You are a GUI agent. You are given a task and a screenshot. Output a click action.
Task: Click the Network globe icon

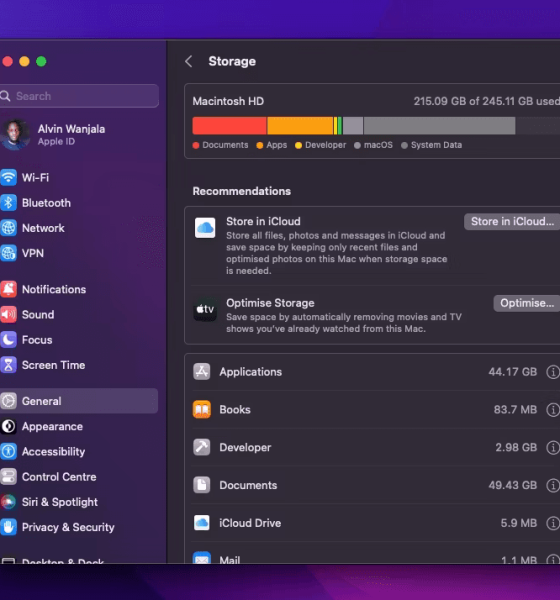[8, 228]
